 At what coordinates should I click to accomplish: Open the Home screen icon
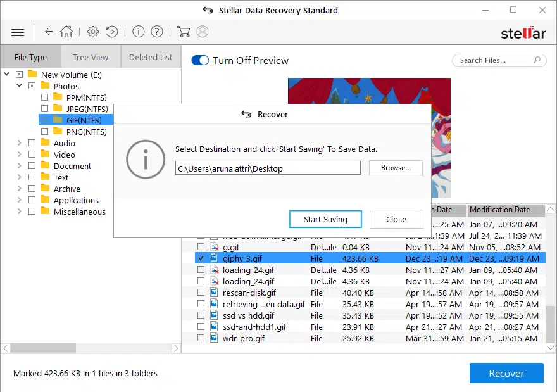click(x=66, y=32)
